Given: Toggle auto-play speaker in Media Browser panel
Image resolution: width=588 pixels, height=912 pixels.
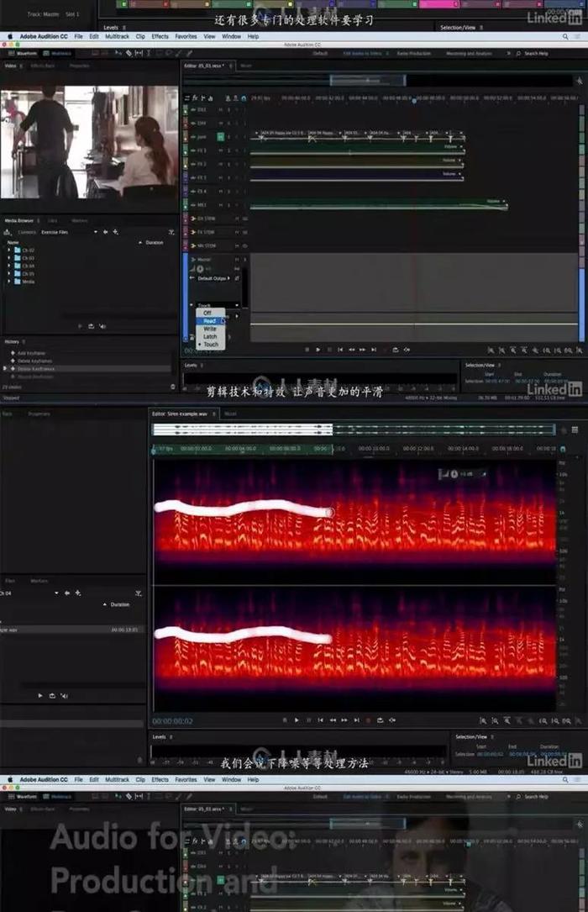Looking at the screenshot, I should [x=102, y=326].
